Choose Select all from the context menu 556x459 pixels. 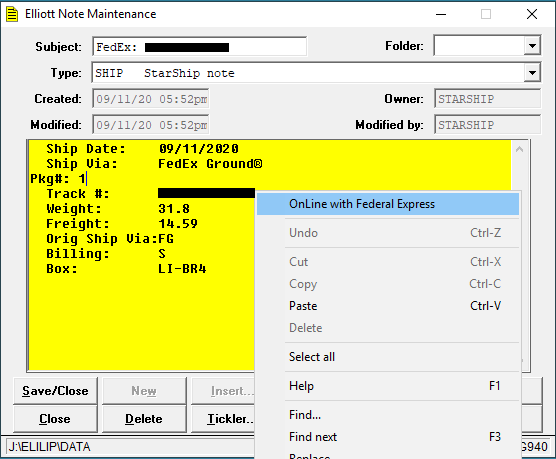point(388,357)
